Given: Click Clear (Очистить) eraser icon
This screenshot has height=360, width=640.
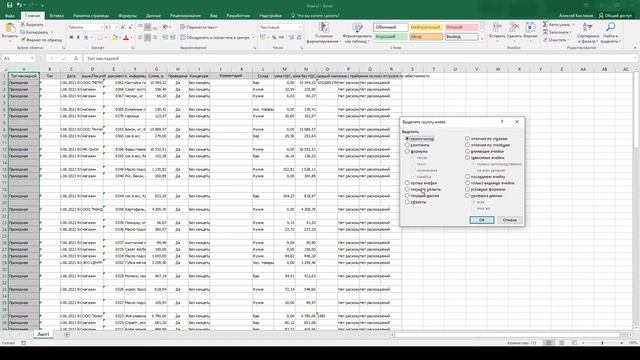Looking at the screenshot, I should [545, 40].
